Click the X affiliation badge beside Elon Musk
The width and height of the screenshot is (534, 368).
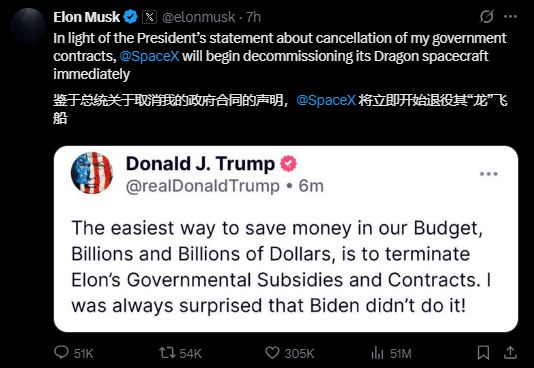pyautogui.click(x=149, y=17)
